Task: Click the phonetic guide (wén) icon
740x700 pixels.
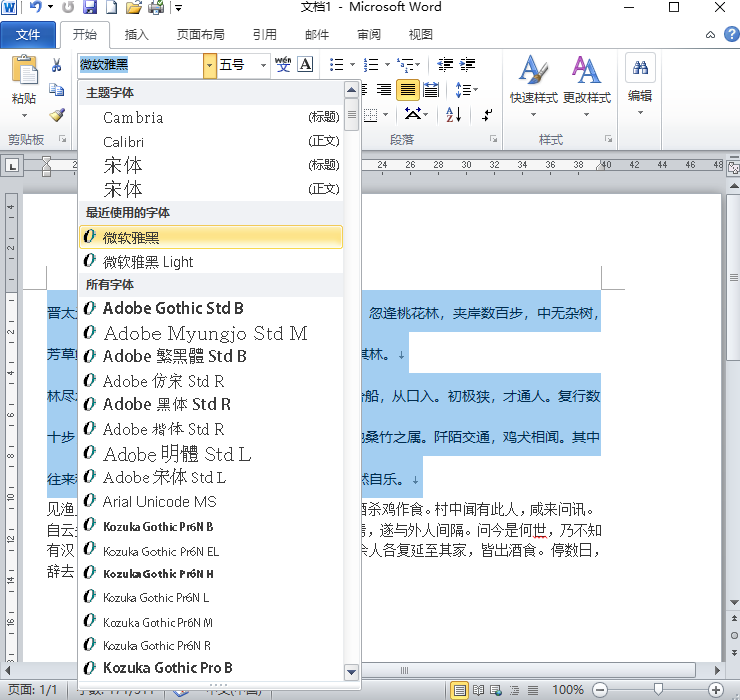Action: point(283,64)
